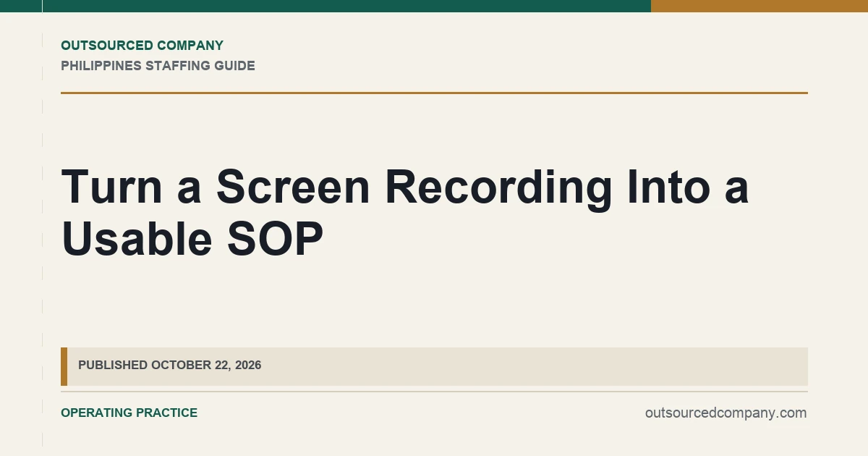The height and width of the screenshot is (456, 868).
Task: Open the outsourcedcompany.com link
Action: point(726,413)
